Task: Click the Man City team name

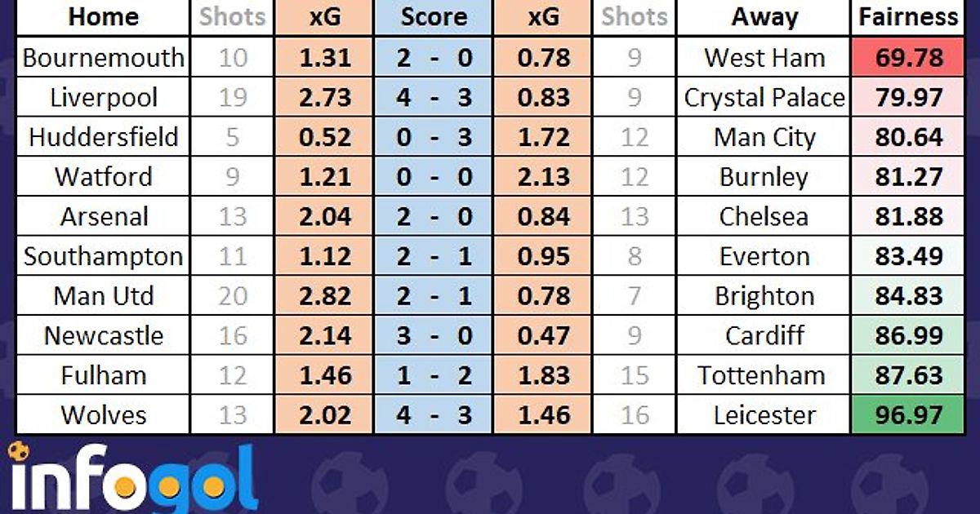Action: pyautogui.click(x=764, y=137)
